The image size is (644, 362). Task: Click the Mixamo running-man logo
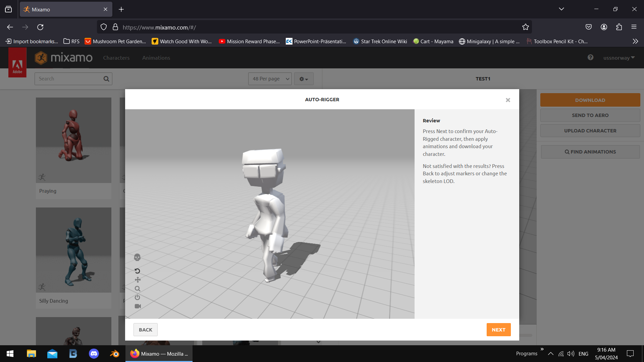click(41, 58)
